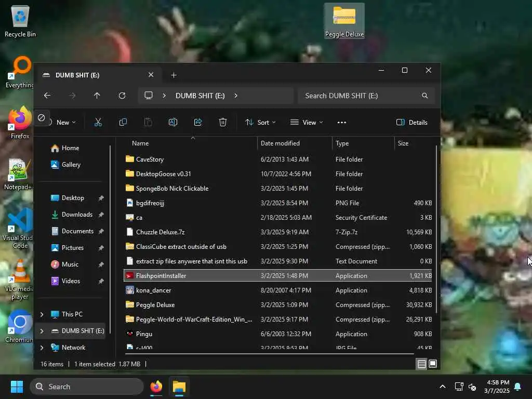Screen dimensions: 532x399
Task: Open the View dropdown
Action: [307, 123]
